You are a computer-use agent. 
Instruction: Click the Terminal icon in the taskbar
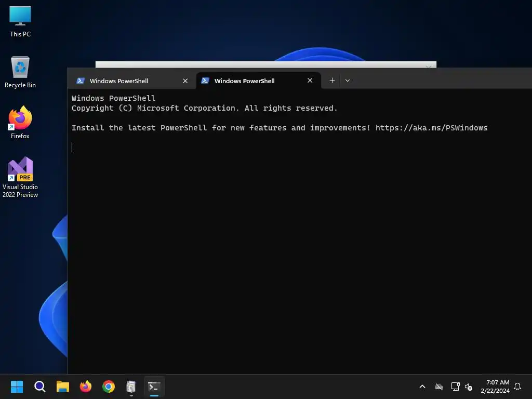154,387
